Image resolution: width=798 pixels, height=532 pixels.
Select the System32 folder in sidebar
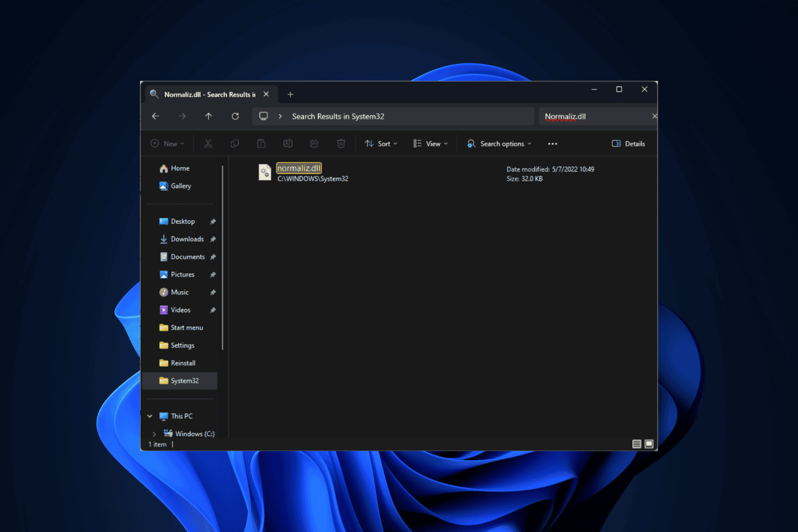(x=180, y=381)
